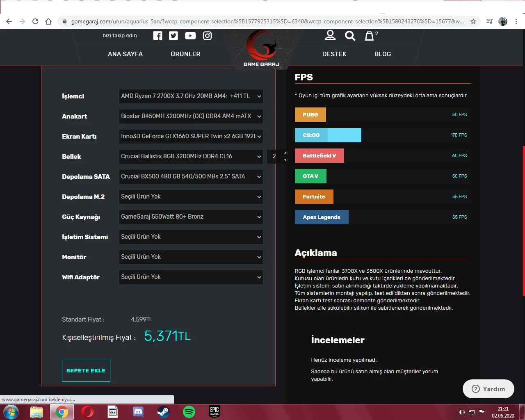This screenshot has width=525, height=420.
Task: Click the 4,599TL standard price
Action: 142,320
